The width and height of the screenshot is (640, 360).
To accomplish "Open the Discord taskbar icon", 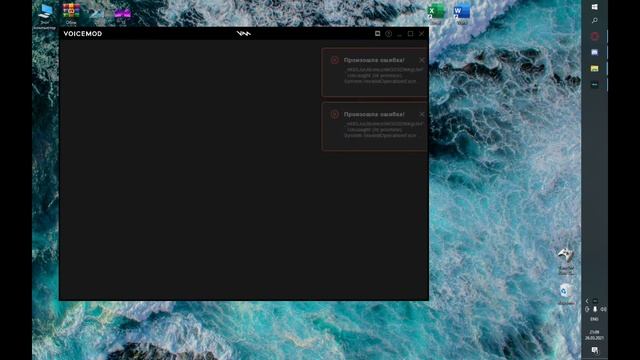I will pyautogui.click(x=595, y=52).
